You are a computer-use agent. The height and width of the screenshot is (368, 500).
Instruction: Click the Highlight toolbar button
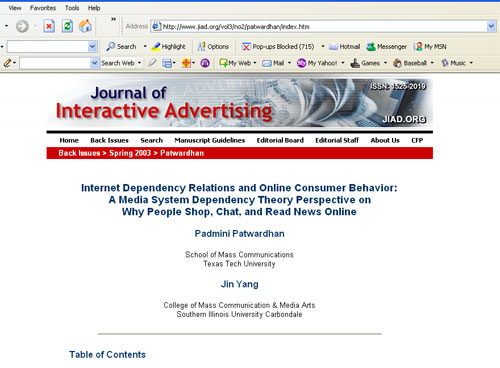click(168, 47)
